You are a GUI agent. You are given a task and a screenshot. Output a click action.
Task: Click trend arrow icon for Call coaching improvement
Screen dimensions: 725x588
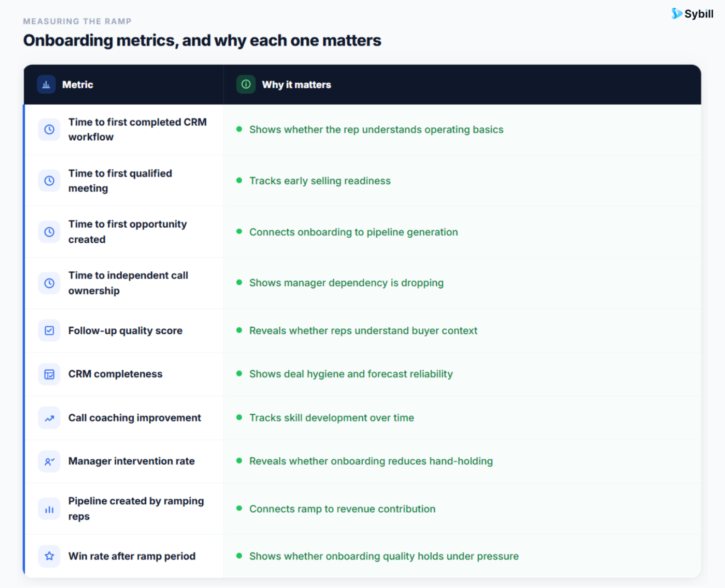49,418
